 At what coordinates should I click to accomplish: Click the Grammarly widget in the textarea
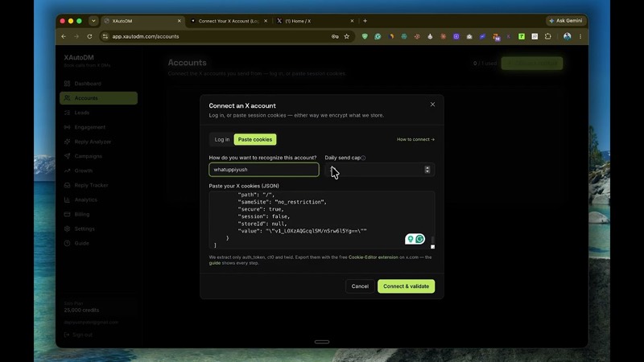415,239
